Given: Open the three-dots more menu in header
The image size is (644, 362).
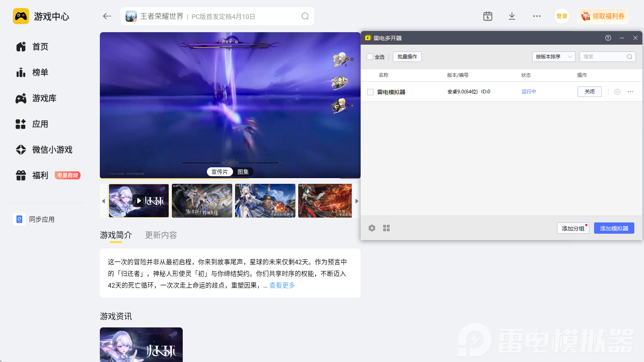Looking at the screenshot, I should coord(537,16).
